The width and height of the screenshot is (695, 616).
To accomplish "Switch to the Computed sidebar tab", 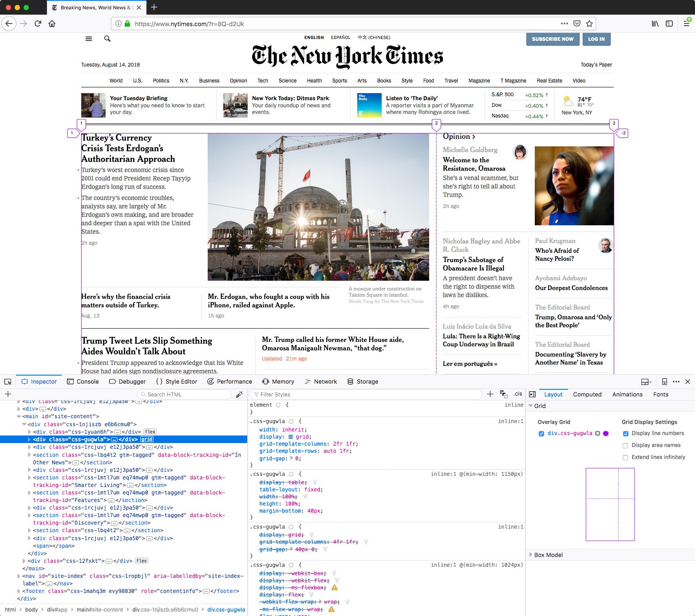I will click(x=587, y=394).
